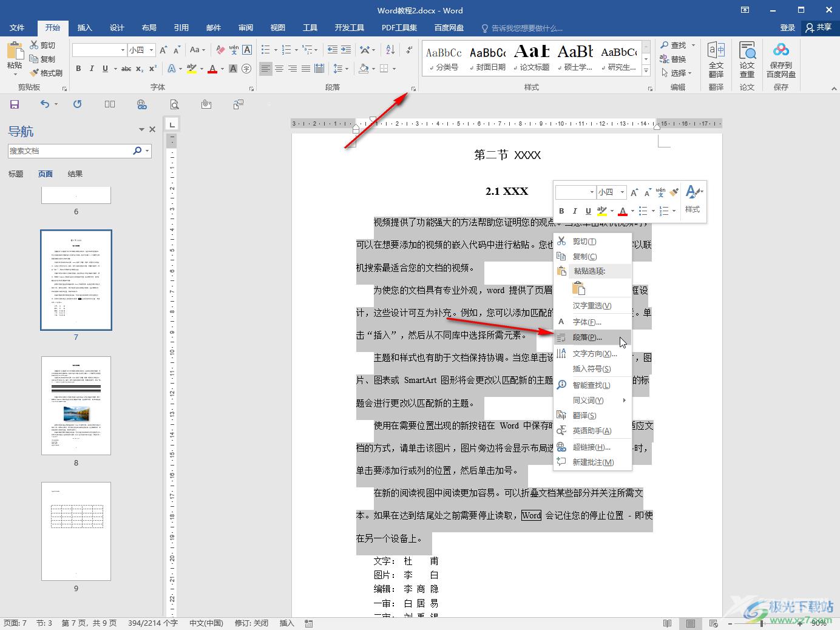Open the 文件 menu tab
The height and width of the screenshot is (630, 840).
click(x=18, y=28)
